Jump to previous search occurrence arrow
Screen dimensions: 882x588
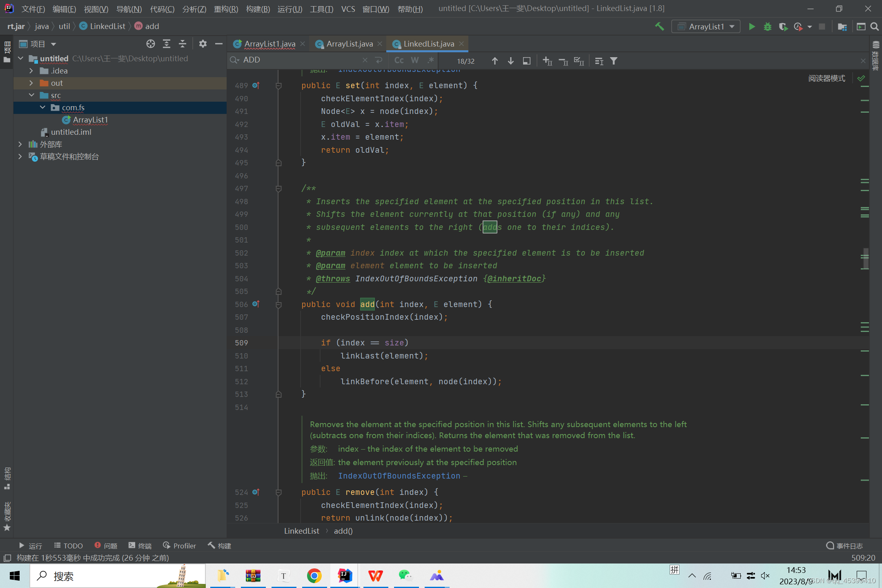495,61
